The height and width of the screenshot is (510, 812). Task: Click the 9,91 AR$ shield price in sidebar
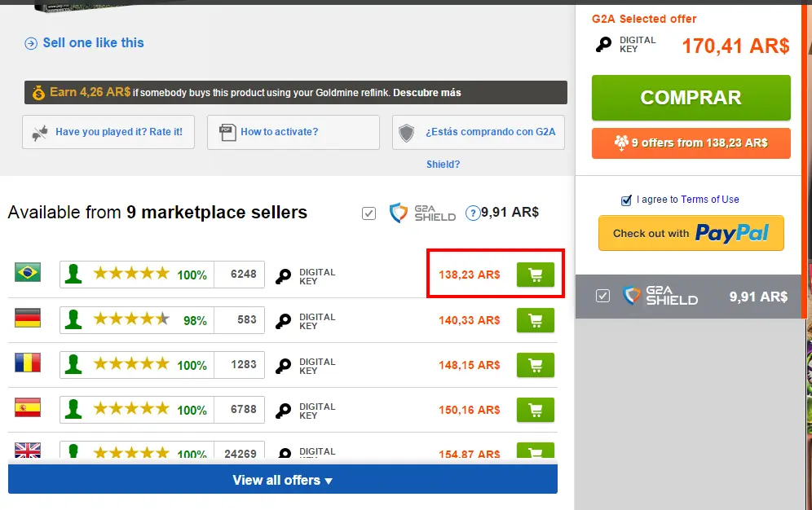coord(758,297)
